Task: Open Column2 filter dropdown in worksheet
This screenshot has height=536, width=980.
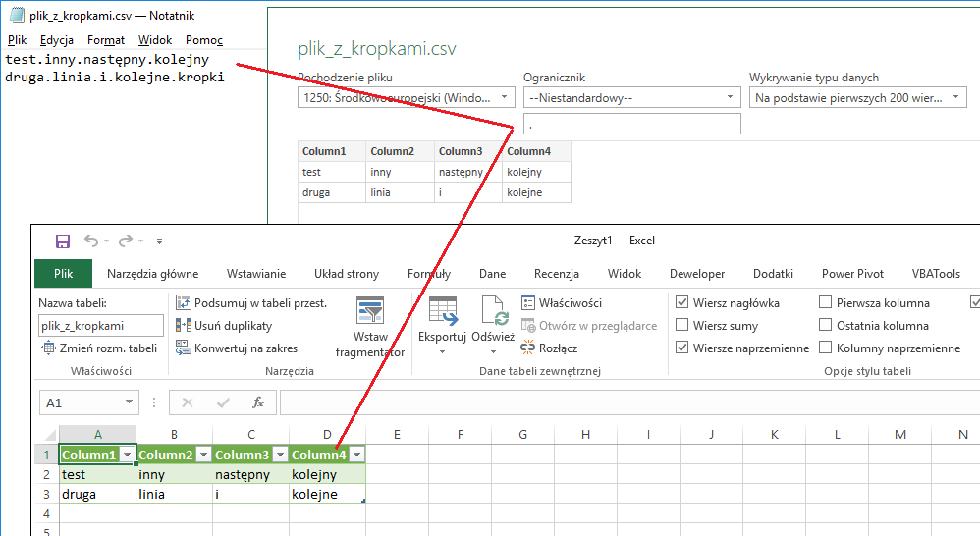Action: [x=203, y=455]
